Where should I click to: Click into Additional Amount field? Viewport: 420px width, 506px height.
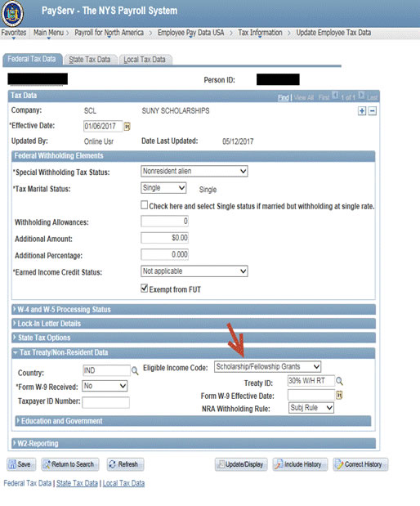164,238
